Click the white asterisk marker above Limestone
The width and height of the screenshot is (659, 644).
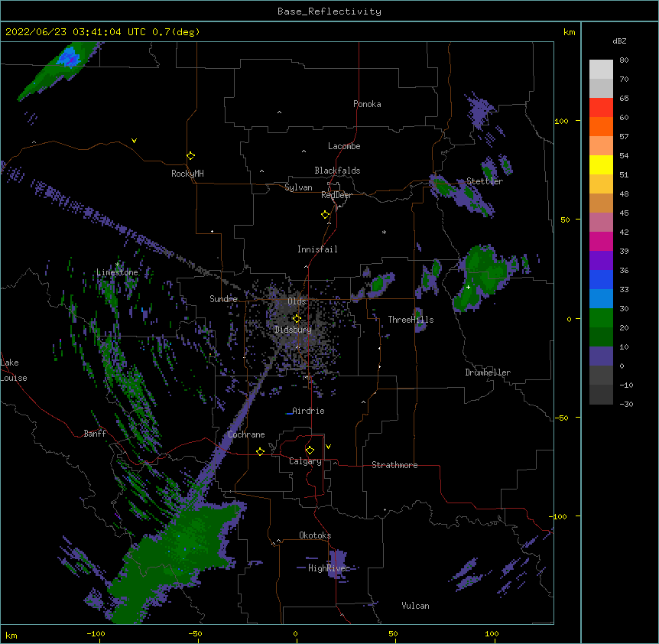118,265
